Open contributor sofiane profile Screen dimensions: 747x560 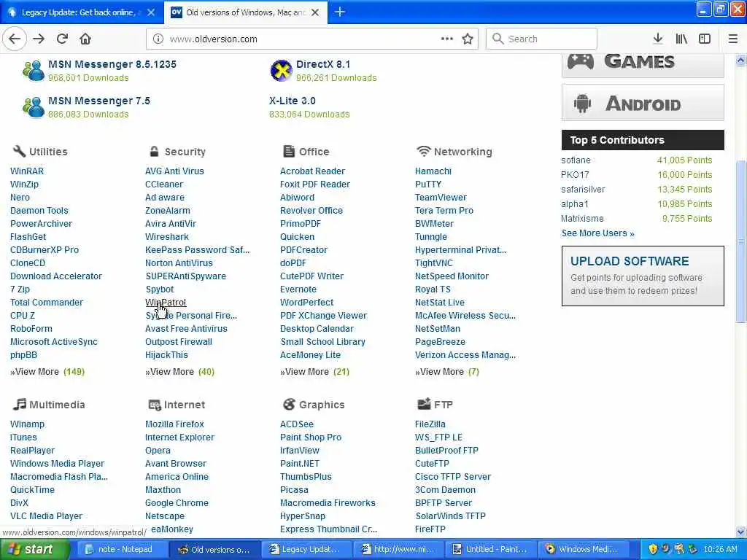pyautogui.click(x=576, y=160)
